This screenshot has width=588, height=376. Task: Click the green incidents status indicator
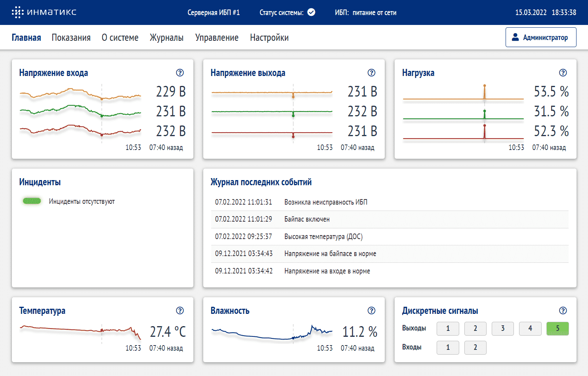[32, 201]
